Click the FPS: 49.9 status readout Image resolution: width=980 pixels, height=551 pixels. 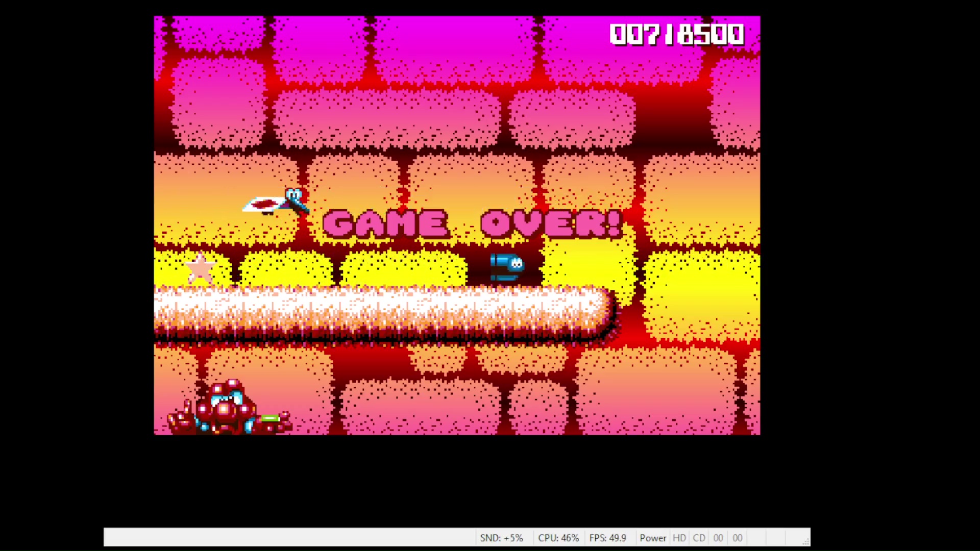[607, 538]
